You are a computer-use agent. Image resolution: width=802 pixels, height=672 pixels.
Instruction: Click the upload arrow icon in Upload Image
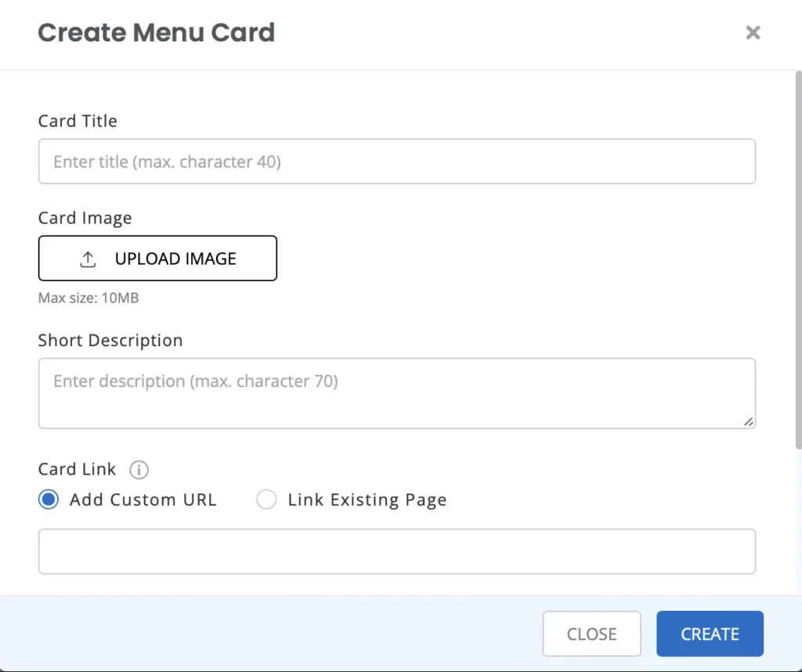[89, 258]
